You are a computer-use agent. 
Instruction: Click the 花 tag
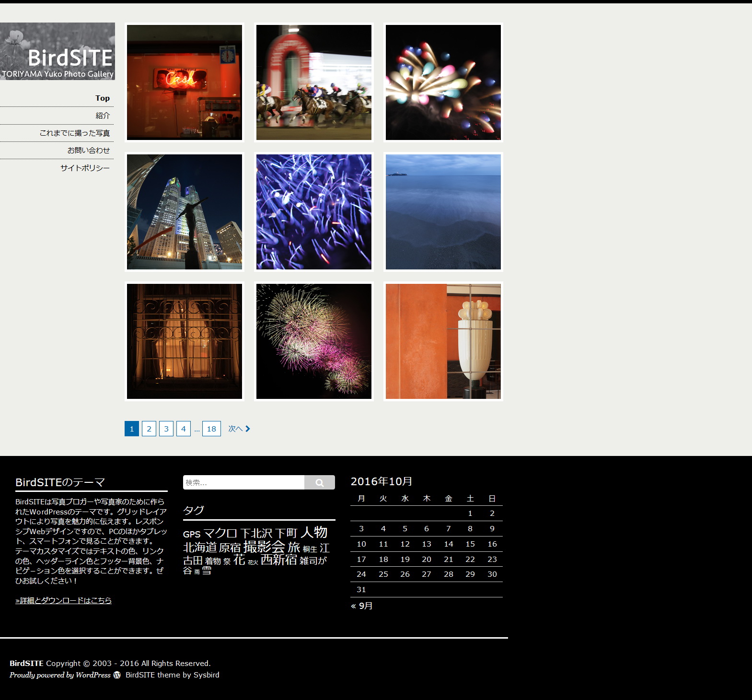point(239,560)
